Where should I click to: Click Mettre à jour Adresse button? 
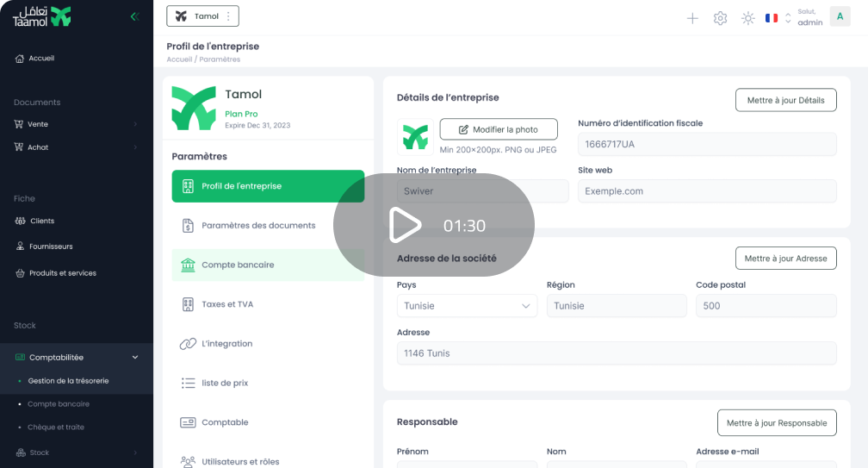click(785, 259)
